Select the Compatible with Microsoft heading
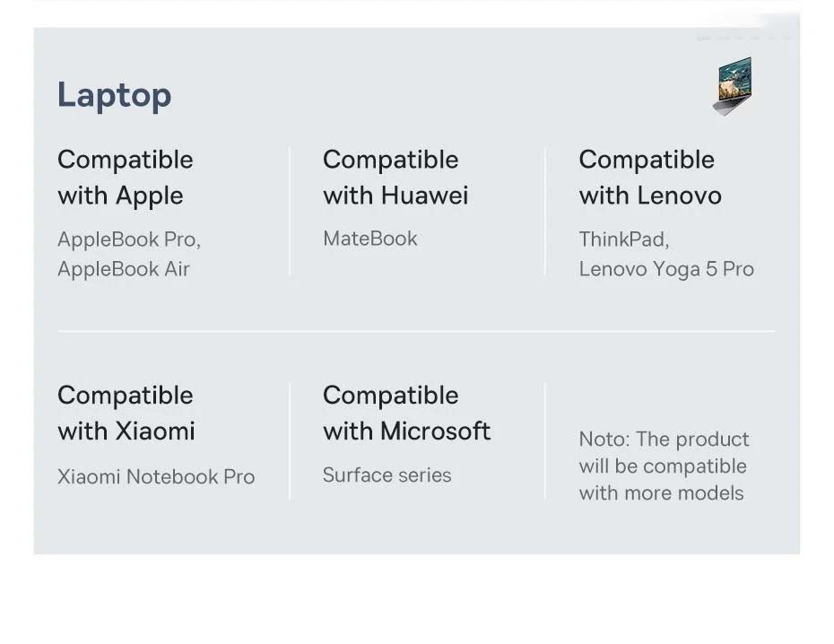 pyautogui.click(x=406, y=413)
